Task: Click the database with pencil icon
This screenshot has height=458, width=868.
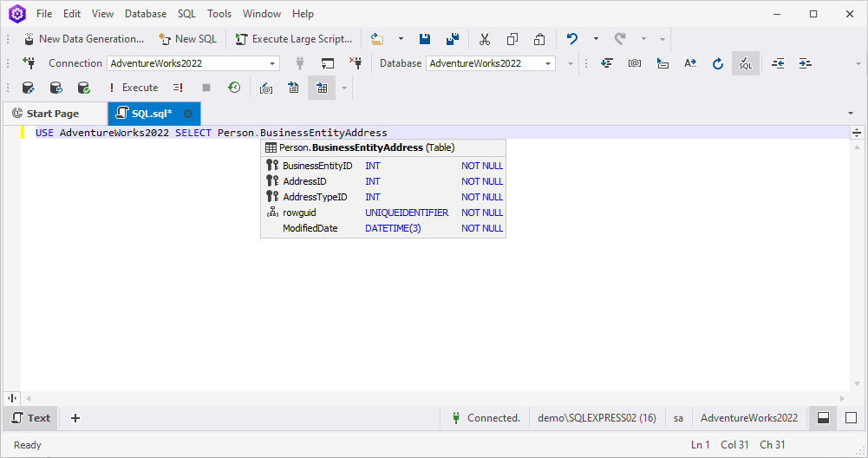Action: [x=29, y=88]
